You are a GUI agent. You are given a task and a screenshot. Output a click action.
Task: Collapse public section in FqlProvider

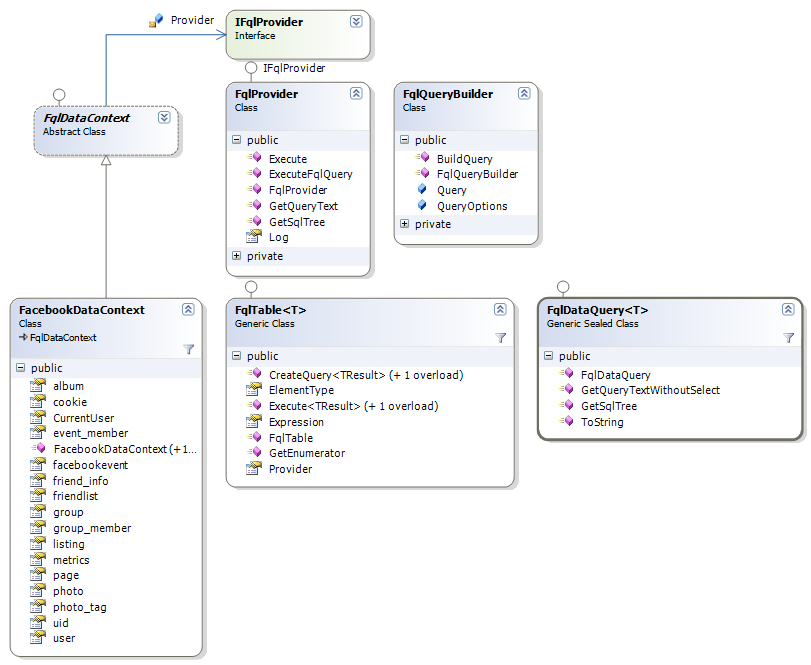click(x=236, y=140)
